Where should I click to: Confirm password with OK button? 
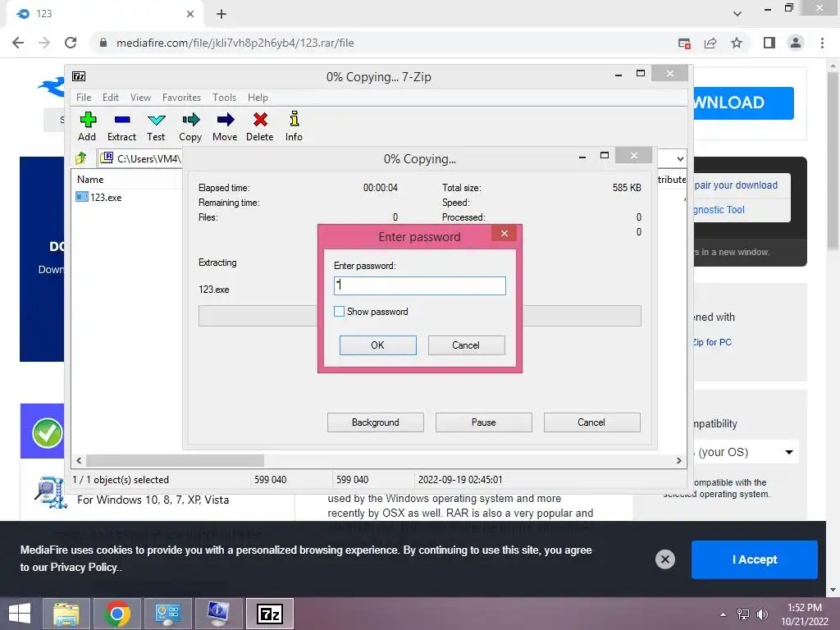tap(377, 345)
